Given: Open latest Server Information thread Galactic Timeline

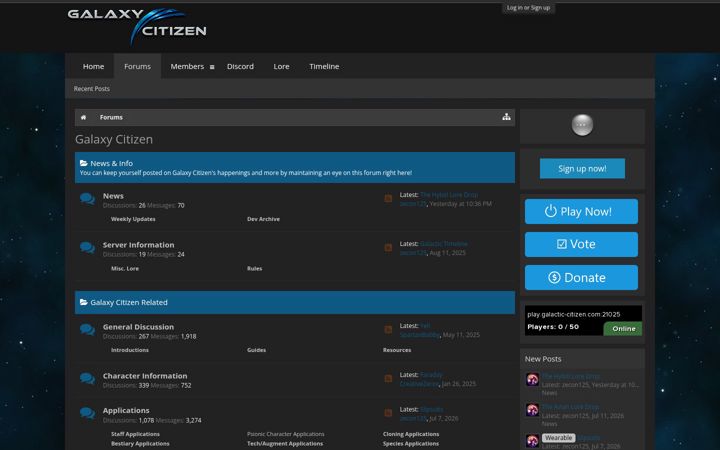Looking at the screenshot, I should (x=444, y=244).
